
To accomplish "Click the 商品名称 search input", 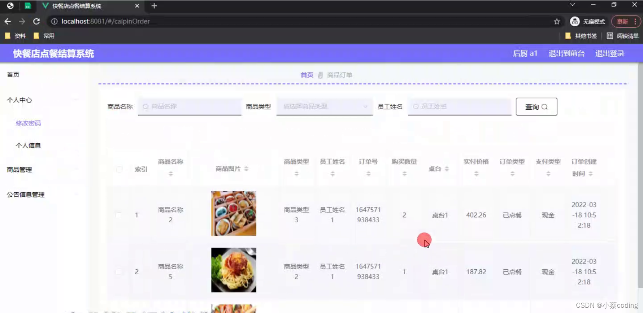I will (190, 106).
